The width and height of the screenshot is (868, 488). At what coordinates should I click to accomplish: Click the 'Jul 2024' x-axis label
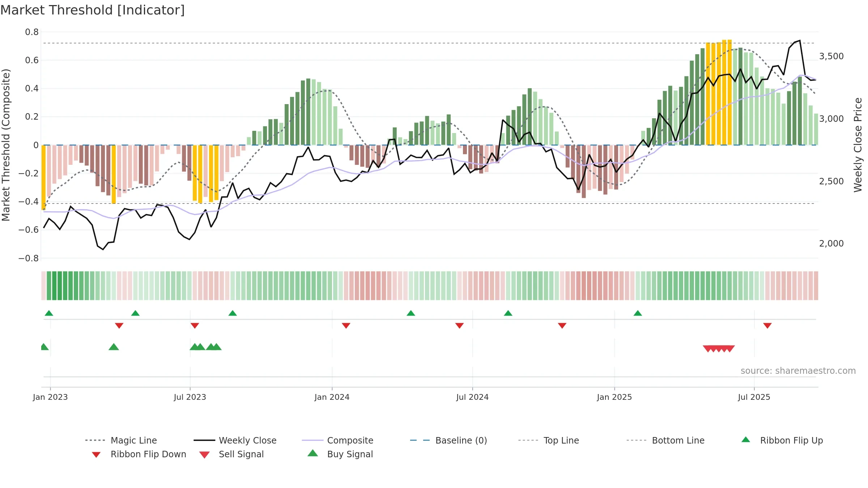point(472,397)
